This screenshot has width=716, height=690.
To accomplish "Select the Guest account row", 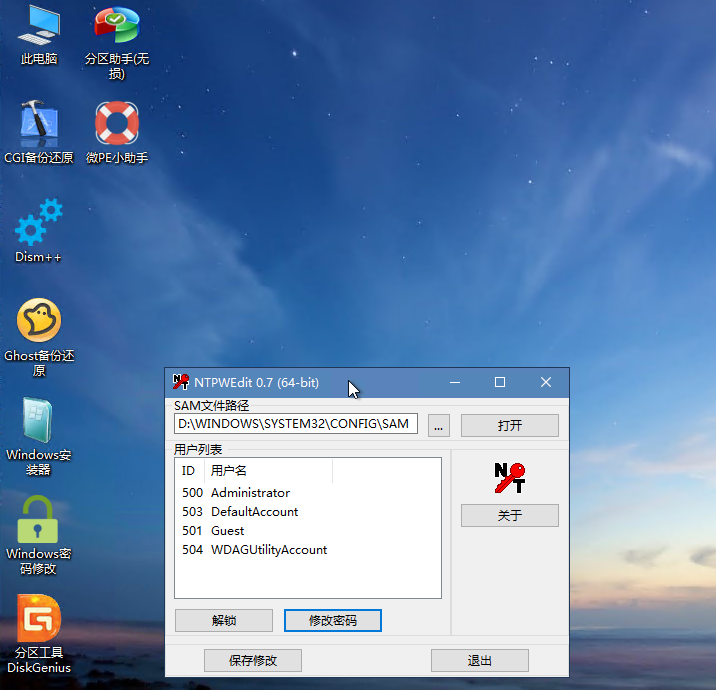I will pos(228,531).
